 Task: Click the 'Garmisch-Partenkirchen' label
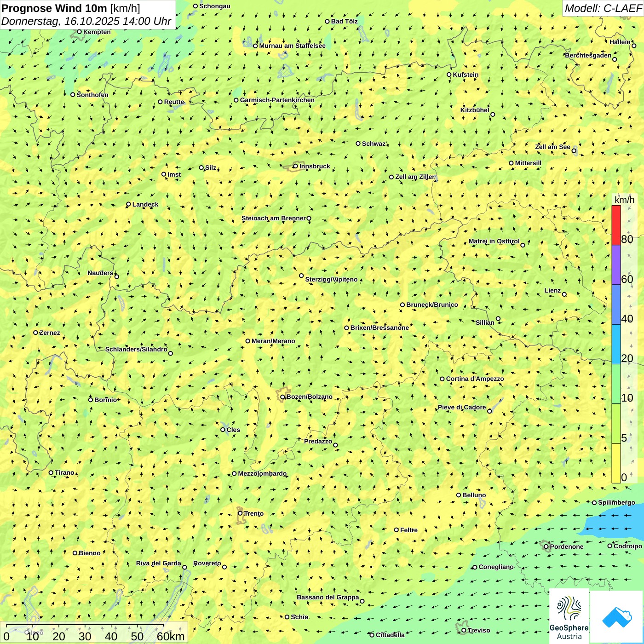(277, 100)
